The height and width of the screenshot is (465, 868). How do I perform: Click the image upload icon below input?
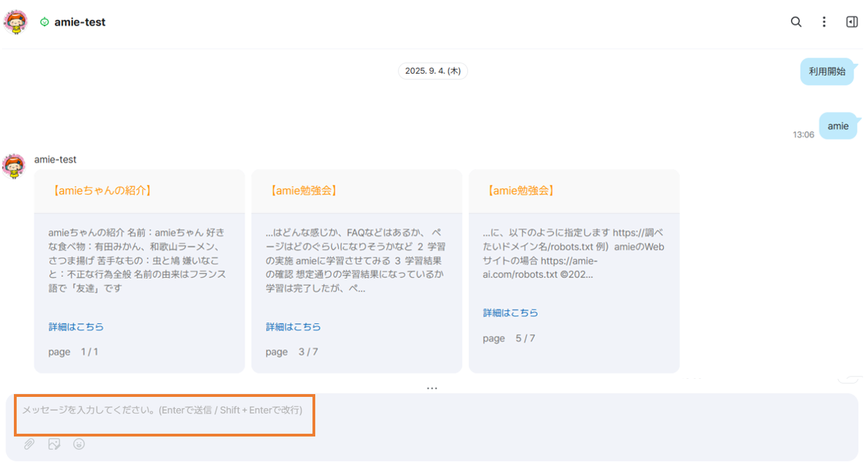pos(54,444)
